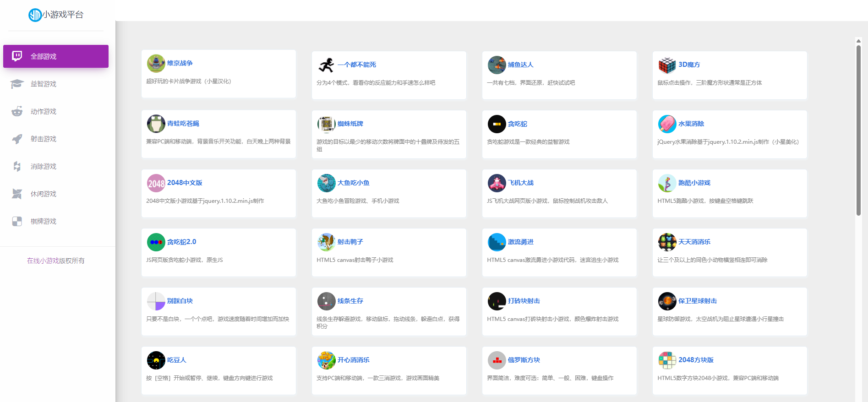
Task: Open the 俄罗斯方块 title link
Action: (524, 360)
